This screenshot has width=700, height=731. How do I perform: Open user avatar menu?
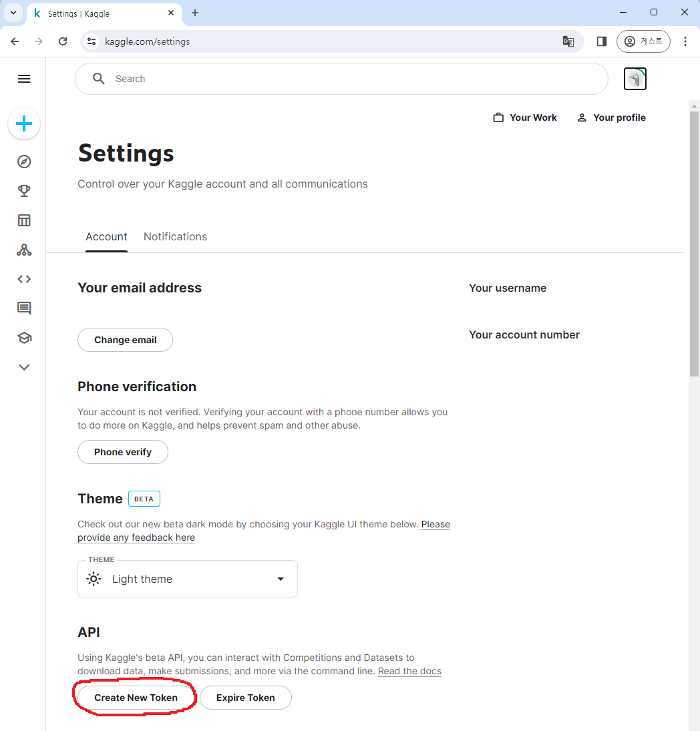(635, 79)
